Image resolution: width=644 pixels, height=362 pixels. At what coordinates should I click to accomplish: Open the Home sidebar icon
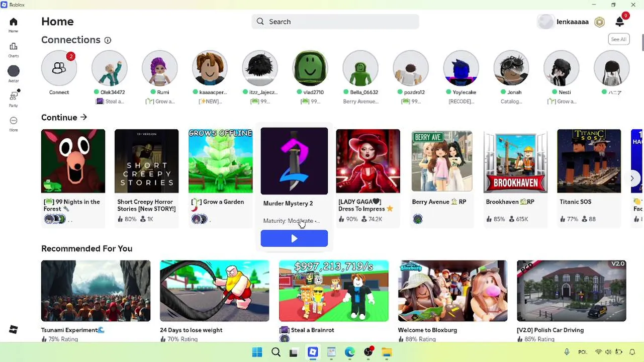pos(14,22)
